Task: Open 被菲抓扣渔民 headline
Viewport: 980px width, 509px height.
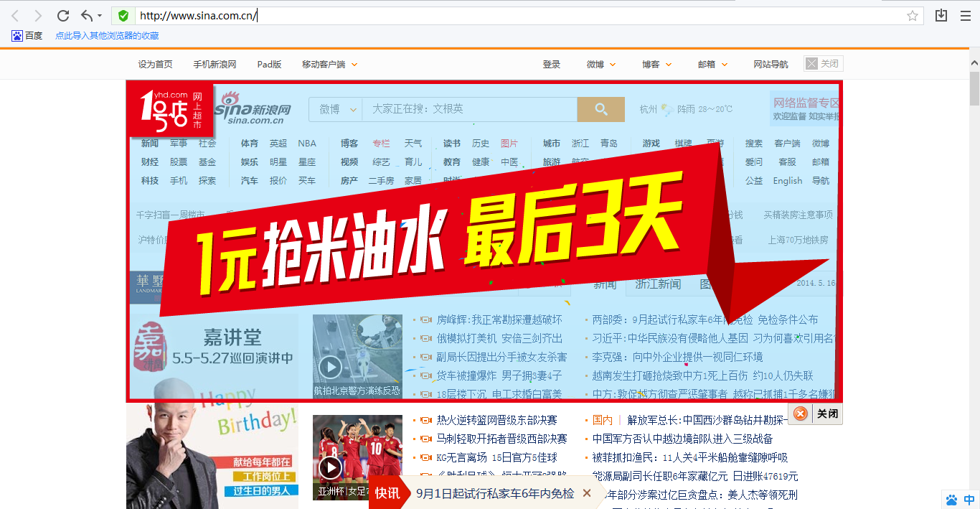Action: pyautogui.click(x=690, y=457)
